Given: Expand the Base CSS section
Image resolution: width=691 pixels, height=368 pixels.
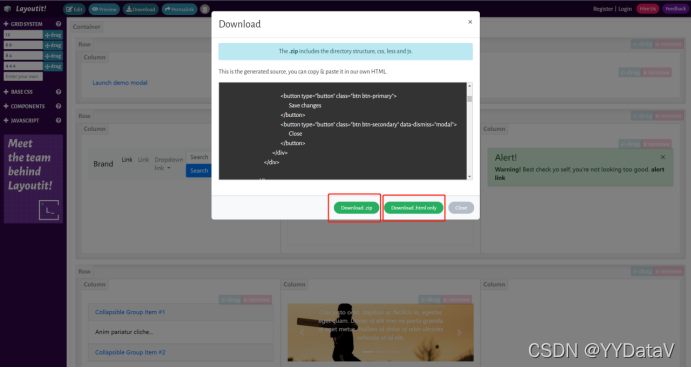Looking at the screenshot, I should tap(18, 92).
